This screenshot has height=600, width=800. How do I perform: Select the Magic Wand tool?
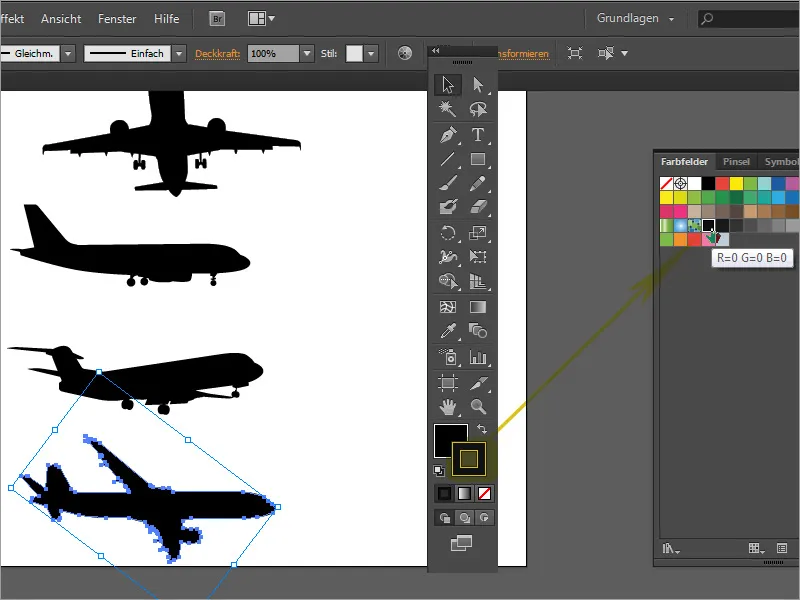click(x=448, y=109)
